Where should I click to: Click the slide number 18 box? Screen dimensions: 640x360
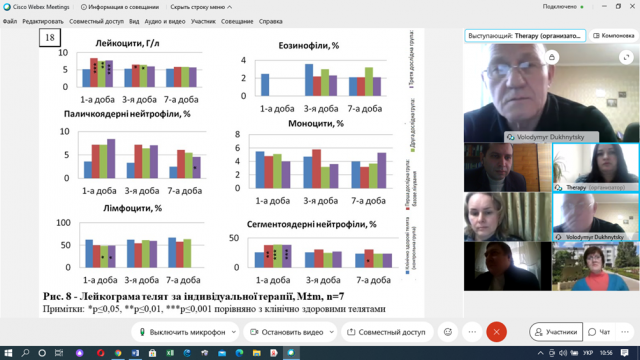coord(50,38)
